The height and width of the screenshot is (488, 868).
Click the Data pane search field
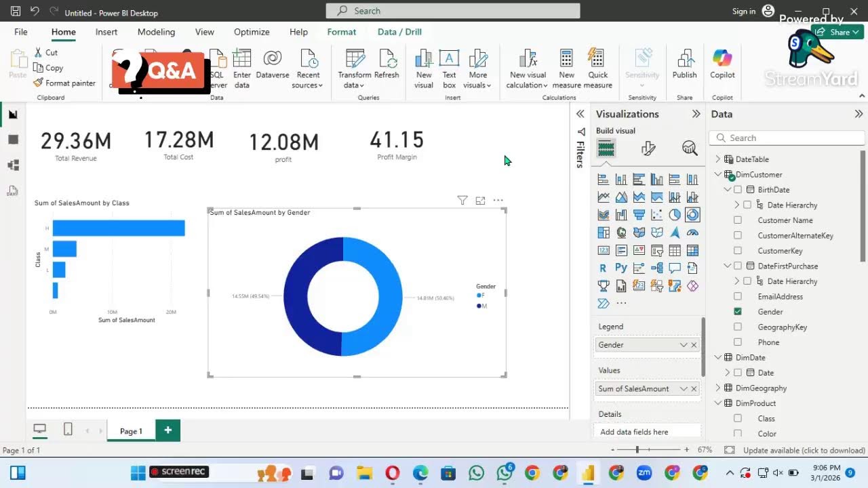[787, 138]
